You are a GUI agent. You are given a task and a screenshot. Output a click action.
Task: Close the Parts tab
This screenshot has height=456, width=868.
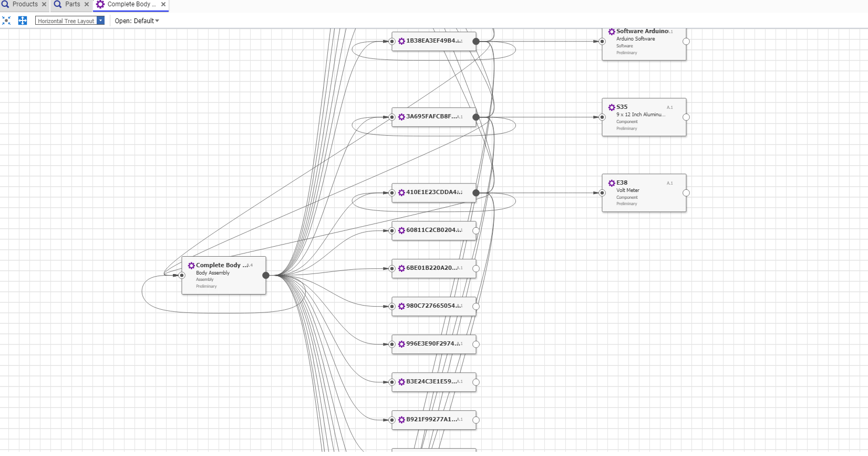coord(87,4)
